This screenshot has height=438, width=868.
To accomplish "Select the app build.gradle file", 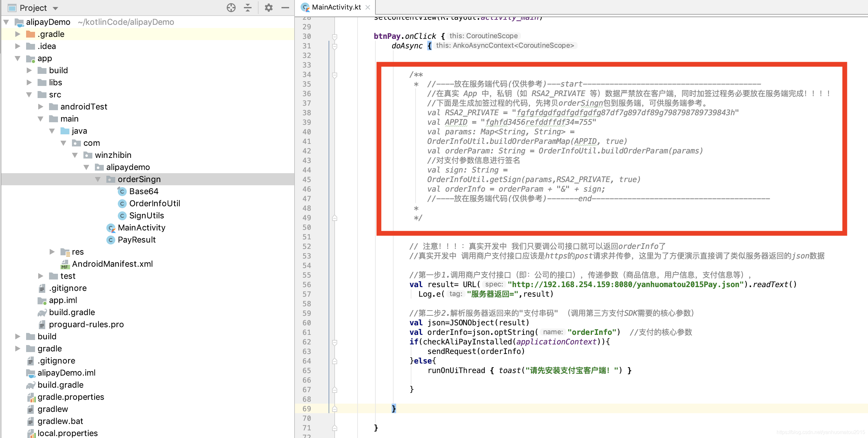I will click(72, 313).
